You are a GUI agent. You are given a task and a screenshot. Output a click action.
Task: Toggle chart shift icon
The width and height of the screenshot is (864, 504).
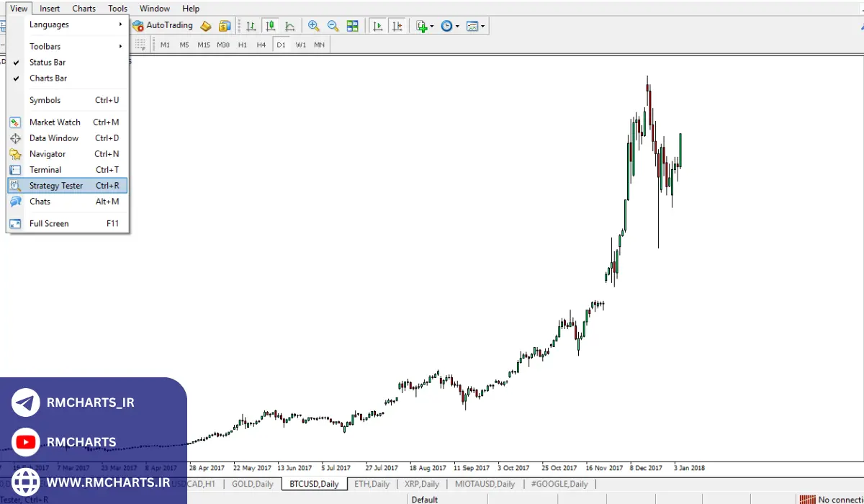(x=397, y=26)
